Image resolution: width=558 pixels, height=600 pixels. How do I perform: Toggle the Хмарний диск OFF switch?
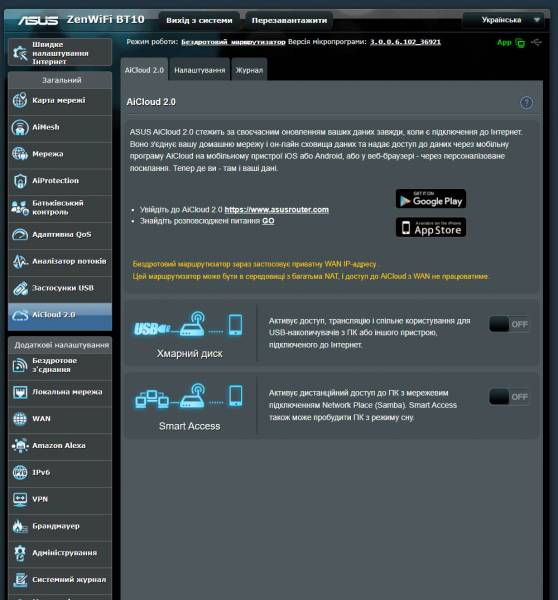coord(509,324)
